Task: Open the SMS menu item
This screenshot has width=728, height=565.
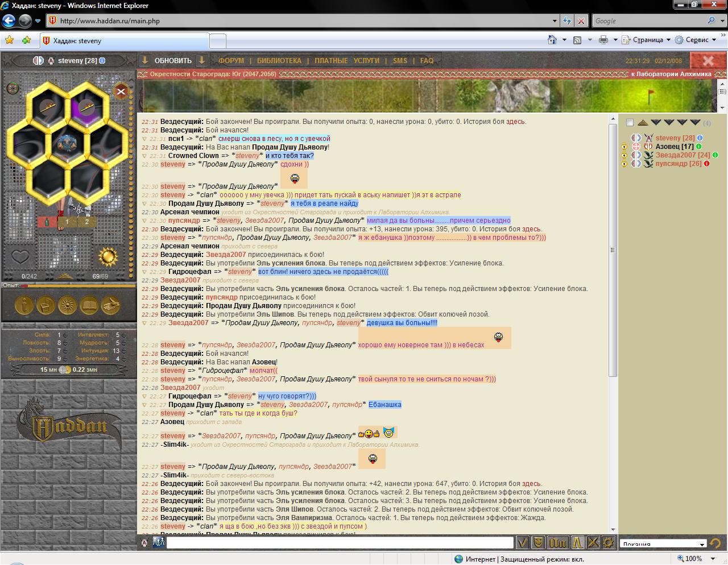Action: pos(400,60)
